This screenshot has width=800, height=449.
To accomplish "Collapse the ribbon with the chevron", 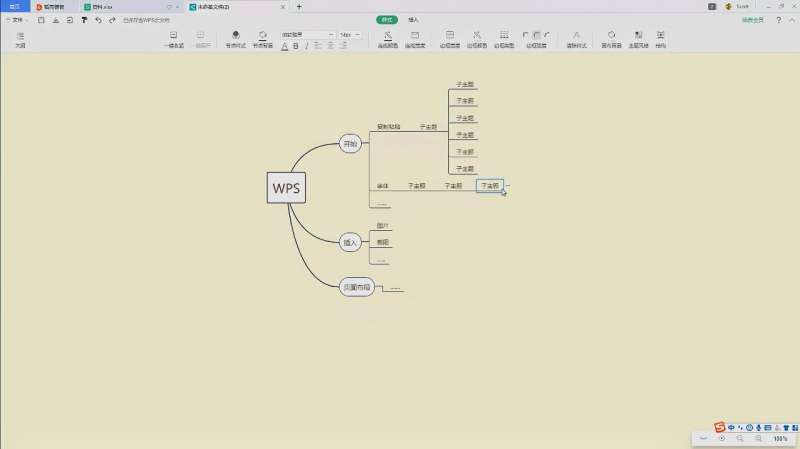I will pyautogui.click(x=792, y=20).
